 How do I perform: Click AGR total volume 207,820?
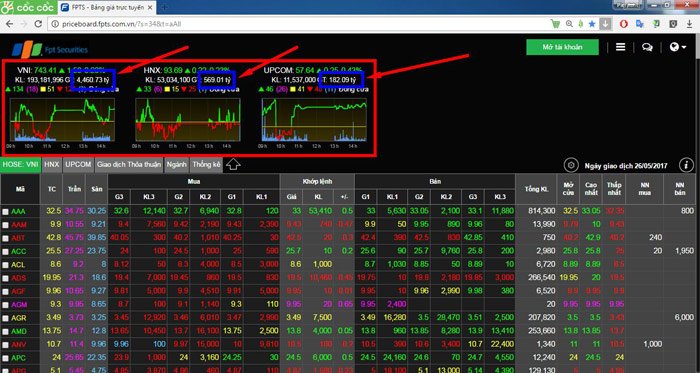point(541,318)
